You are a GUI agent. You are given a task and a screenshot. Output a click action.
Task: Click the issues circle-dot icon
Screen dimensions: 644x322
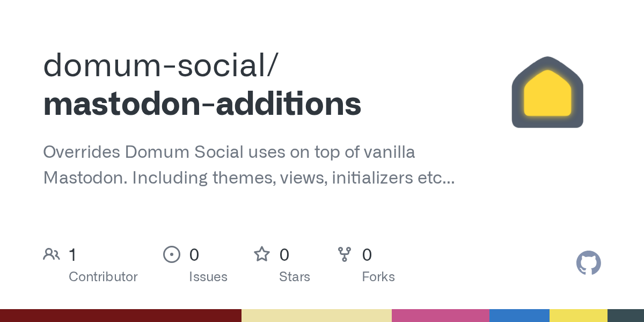point(171,254)
